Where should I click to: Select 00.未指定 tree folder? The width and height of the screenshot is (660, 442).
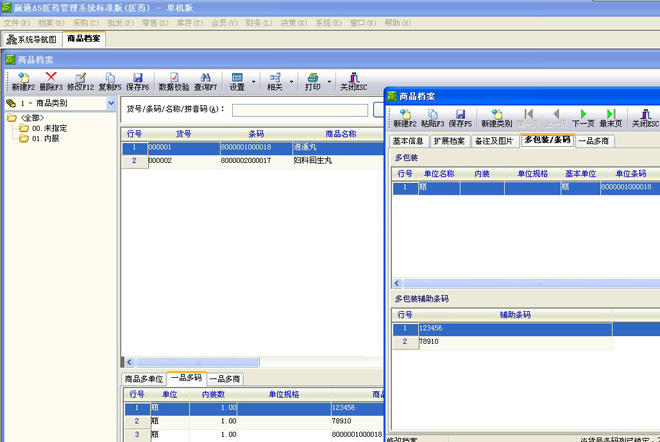tap(49, 128)
